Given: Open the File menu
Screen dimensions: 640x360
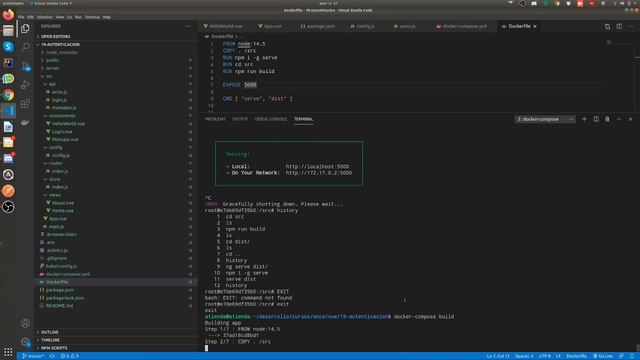Looking at the screenshot, I should coord(21,17).
